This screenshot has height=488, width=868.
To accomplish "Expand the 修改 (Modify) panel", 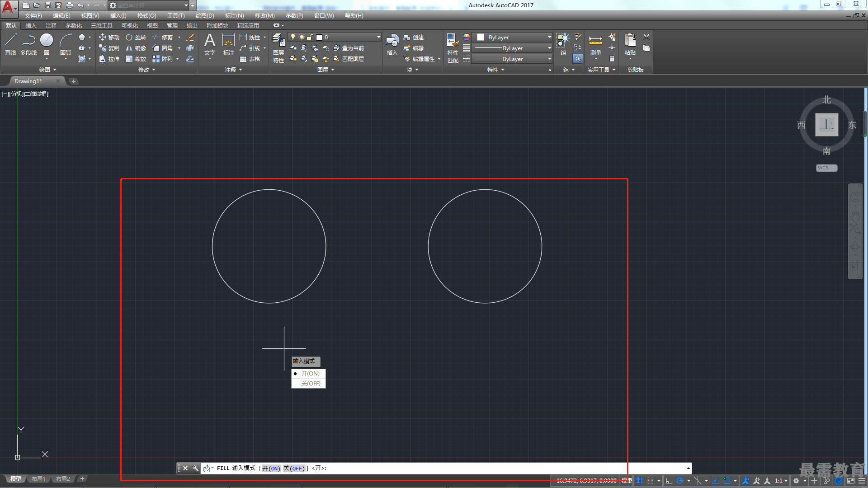I will pos(146,70).
